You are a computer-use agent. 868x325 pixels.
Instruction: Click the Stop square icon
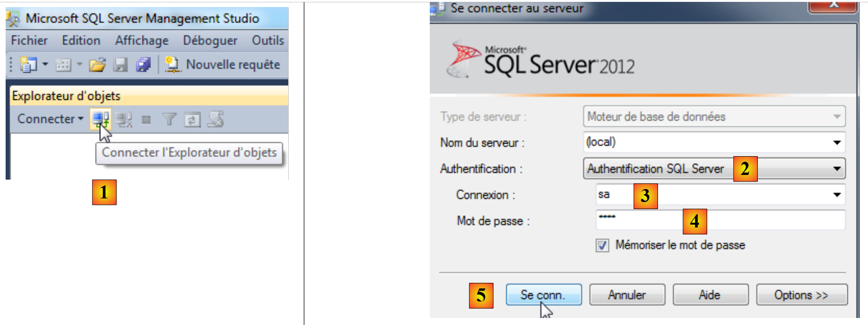coord(146,120)
